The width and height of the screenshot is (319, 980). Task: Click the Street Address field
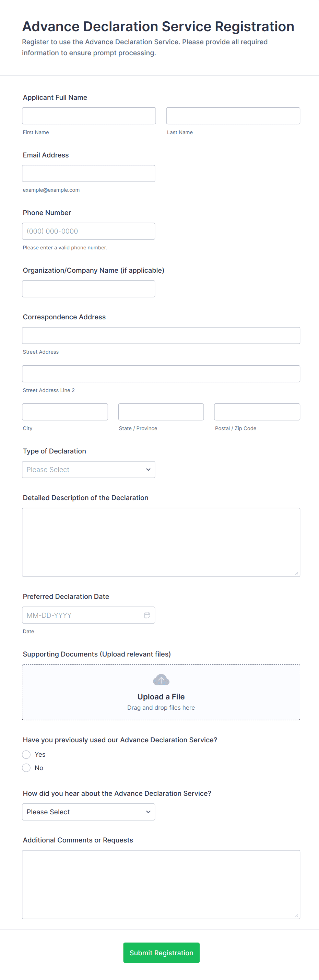(x=161, y=335)
